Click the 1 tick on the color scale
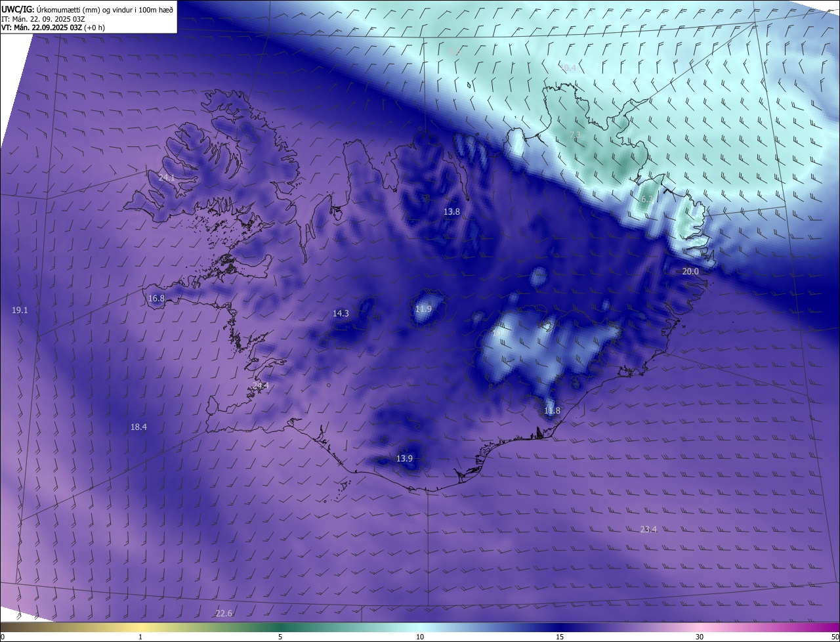This screenshot has width=840, height=642. [140, 637]
